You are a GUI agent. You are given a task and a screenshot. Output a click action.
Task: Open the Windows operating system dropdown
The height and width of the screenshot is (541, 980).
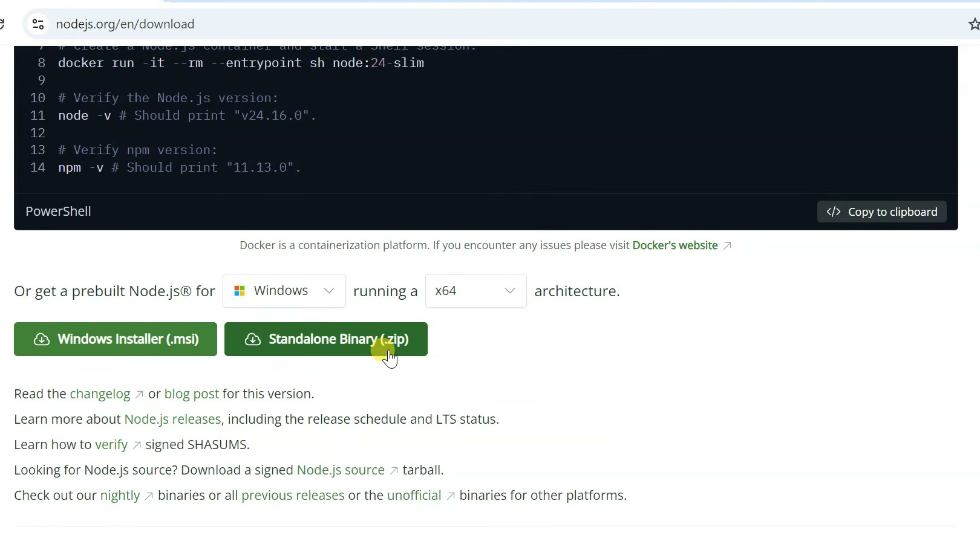(x=284, y=291)
